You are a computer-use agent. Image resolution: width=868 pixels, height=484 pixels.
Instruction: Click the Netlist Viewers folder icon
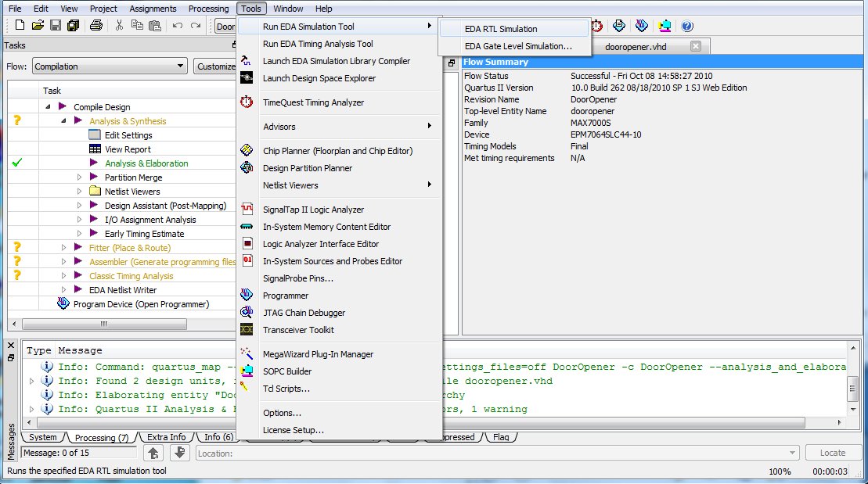95,191
